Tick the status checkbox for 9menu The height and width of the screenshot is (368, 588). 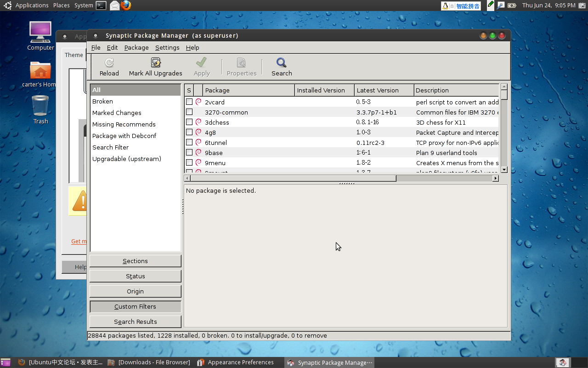click(189, 162)
